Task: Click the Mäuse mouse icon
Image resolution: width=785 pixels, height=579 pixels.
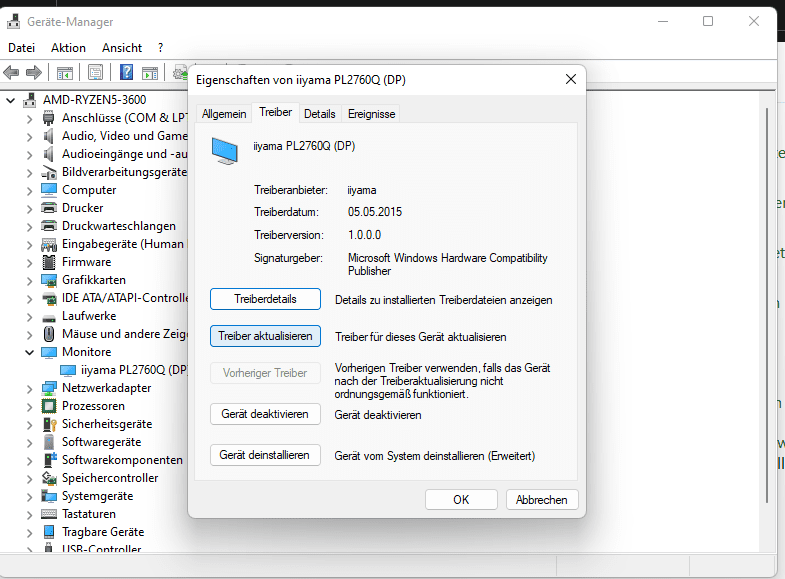Action: (x=49, y=334)
